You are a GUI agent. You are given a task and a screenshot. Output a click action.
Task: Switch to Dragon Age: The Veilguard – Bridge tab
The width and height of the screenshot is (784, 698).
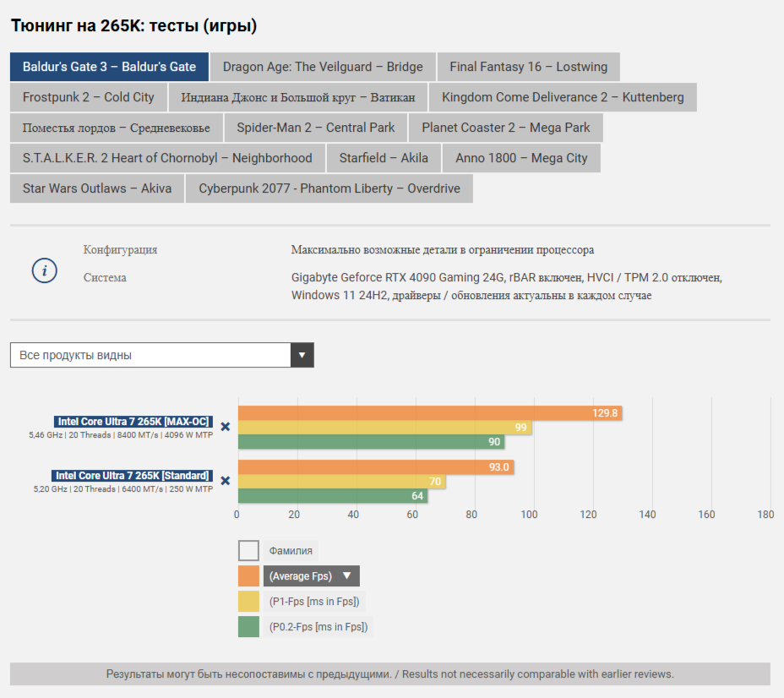pos(323,67)
